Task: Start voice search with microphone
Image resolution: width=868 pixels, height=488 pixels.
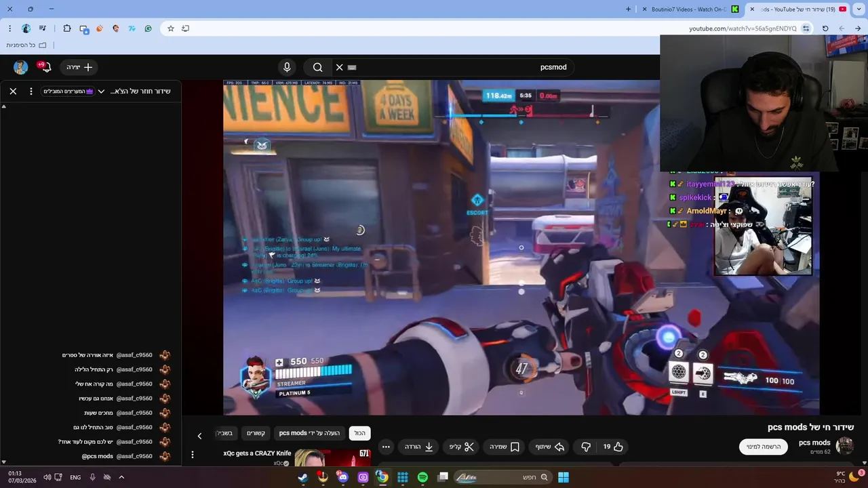Action: tap(287, 67)
